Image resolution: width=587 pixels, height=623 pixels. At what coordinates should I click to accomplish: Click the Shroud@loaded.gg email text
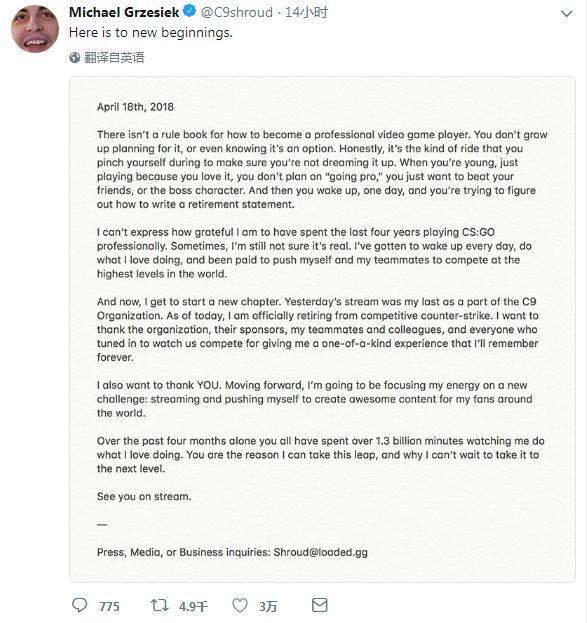pos(320,552)
